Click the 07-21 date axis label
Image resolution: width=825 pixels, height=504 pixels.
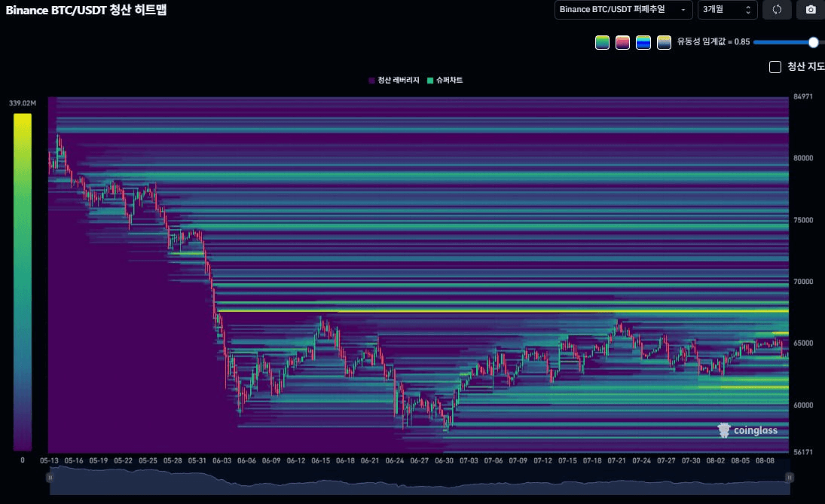pos(616,460)
